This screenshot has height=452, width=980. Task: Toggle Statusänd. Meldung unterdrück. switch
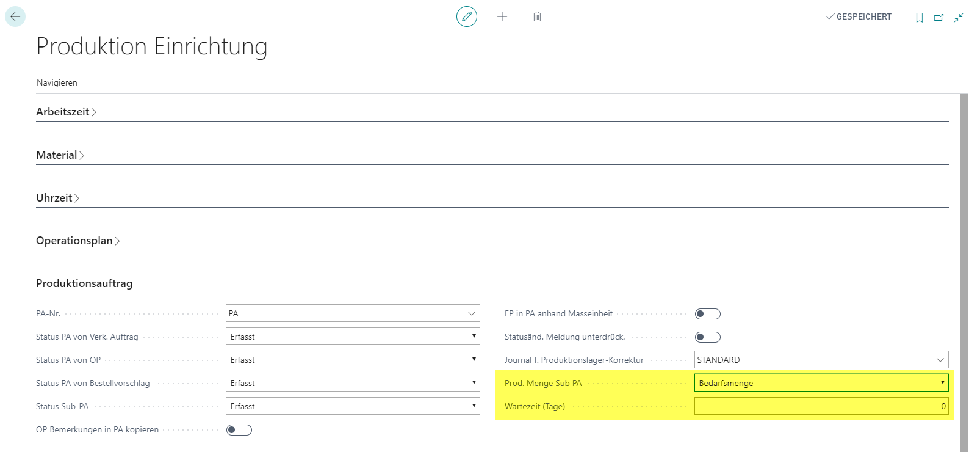(708, 337)
